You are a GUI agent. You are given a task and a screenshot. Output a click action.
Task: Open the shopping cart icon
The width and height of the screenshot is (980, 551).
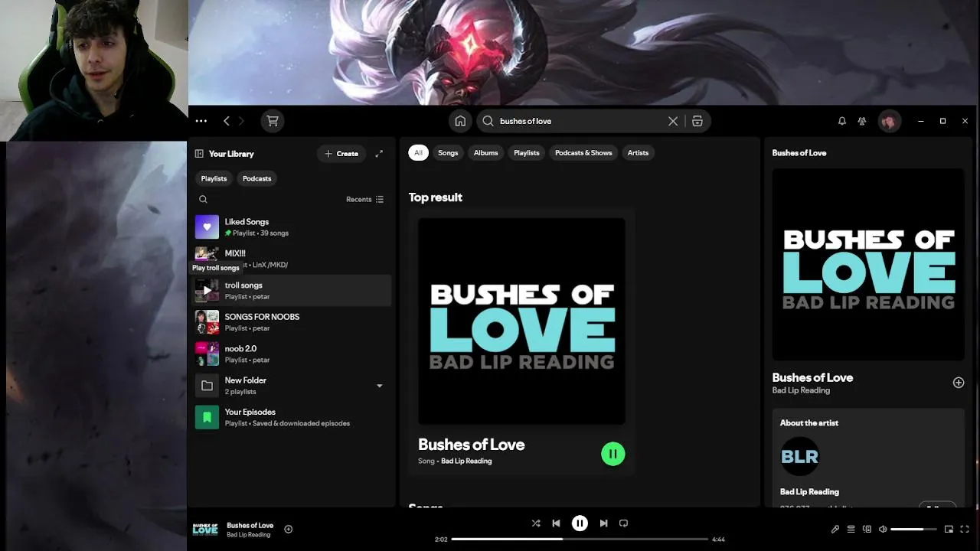pyautogui.click(x=272, y=121)
